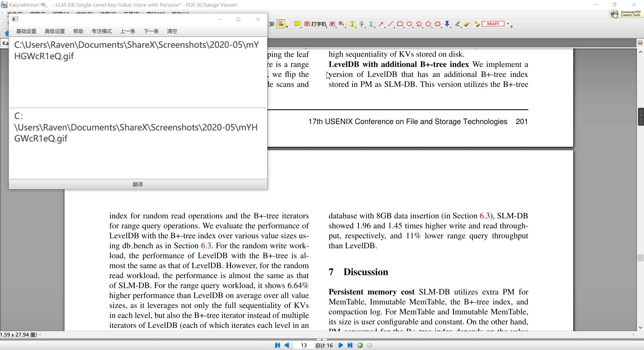644x350 pixels.
Task: Click the greyed go-forward view arrow
Action: coord(369,345)
